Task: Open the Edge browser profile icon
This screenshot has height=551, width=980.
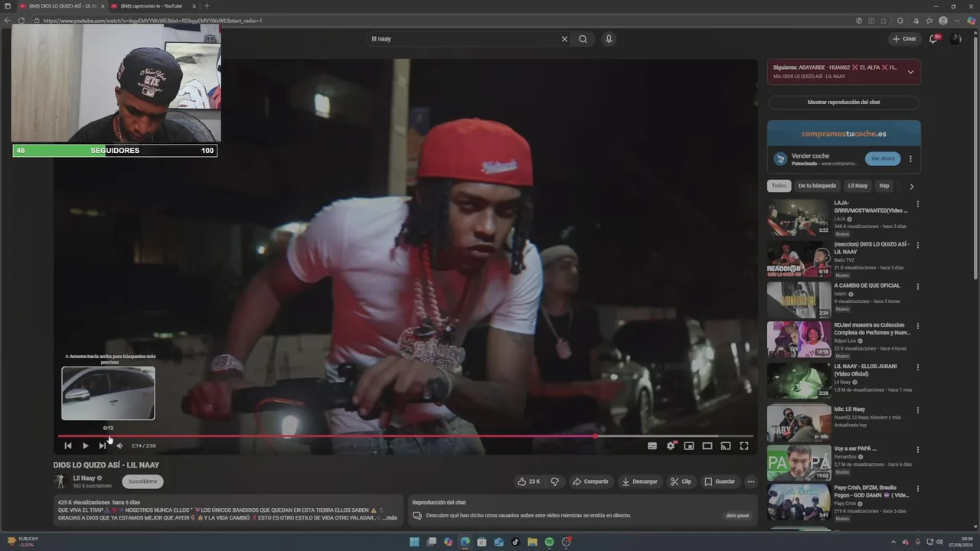Action: [x=943, y=21]
